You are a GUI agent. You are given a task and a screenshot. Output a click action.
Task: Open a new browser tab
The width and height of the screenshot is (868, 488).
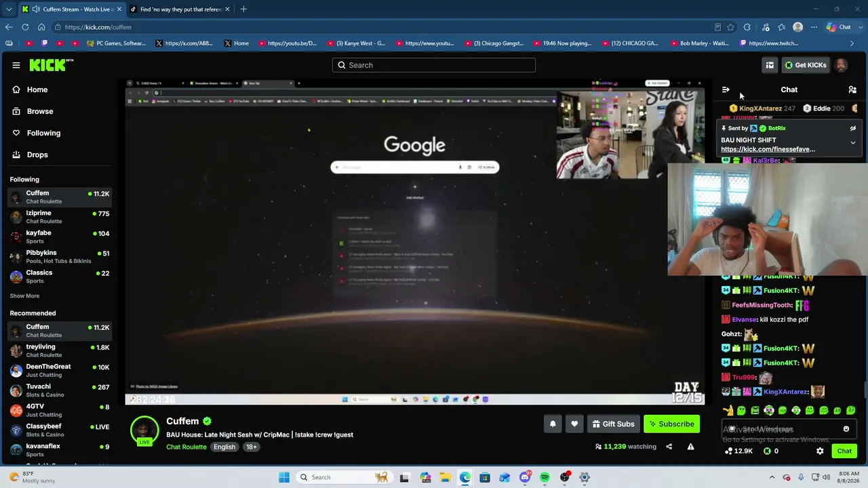tap(243, 9)
